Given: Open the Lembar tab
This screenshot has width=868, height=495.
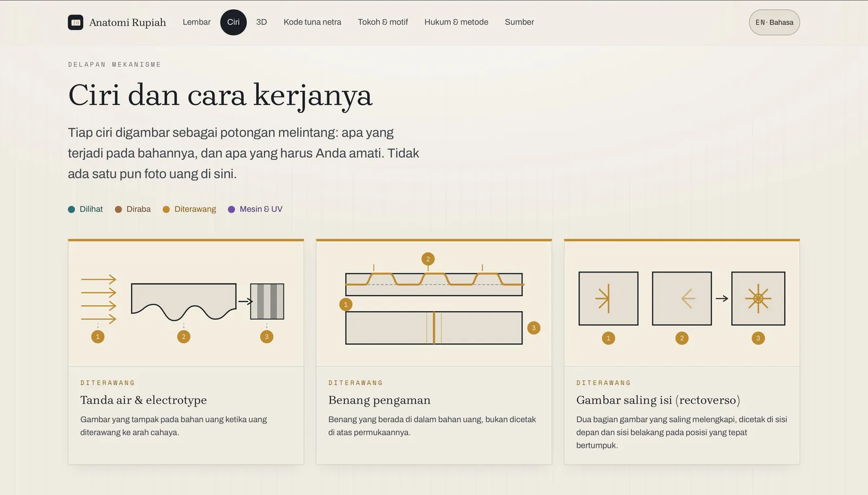Looking at the screenshot, I should (x=196, y=22).
